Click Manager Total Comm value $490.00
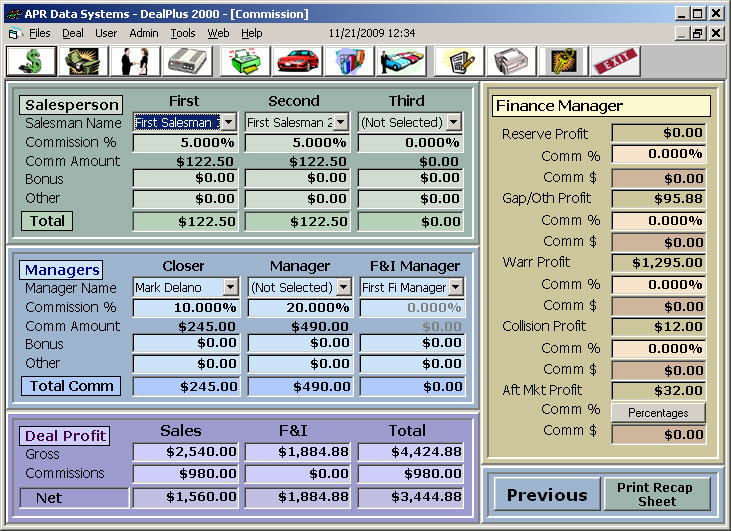Image resolution: width=731 pixels, height=531 pixels. pos(300,386)
